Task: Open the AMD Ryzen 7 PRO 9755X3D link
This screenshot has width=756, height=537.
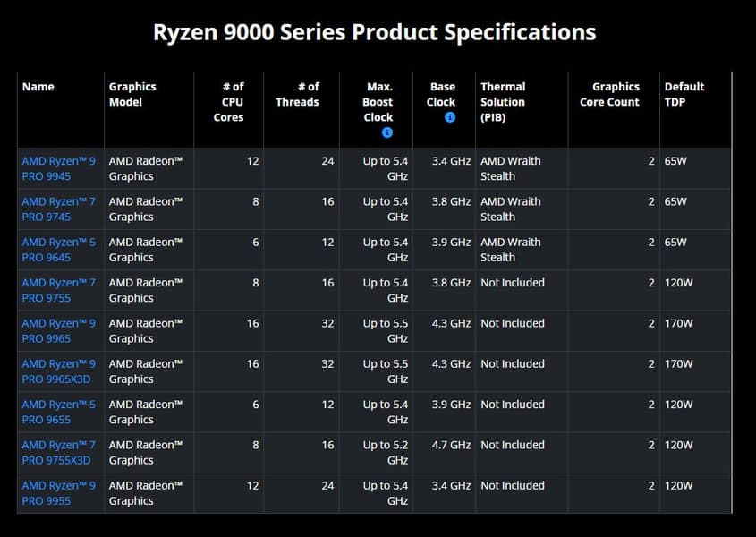Action: click(x=59, y=452)
